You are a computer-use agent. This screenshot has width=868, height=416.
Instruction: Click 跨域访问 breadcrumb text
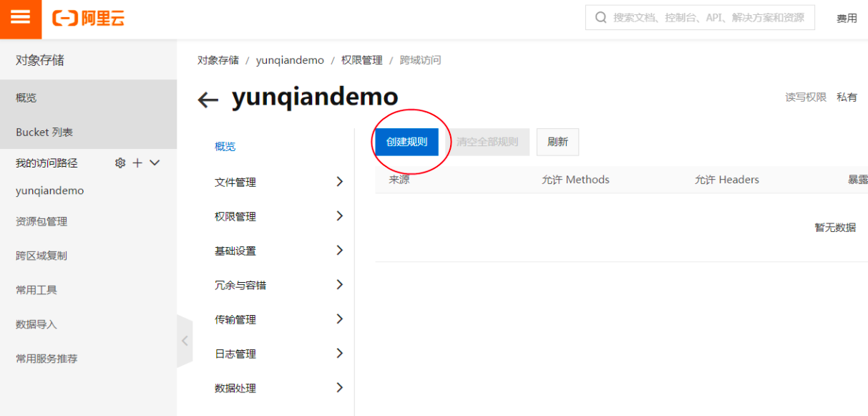pos(421,60)
